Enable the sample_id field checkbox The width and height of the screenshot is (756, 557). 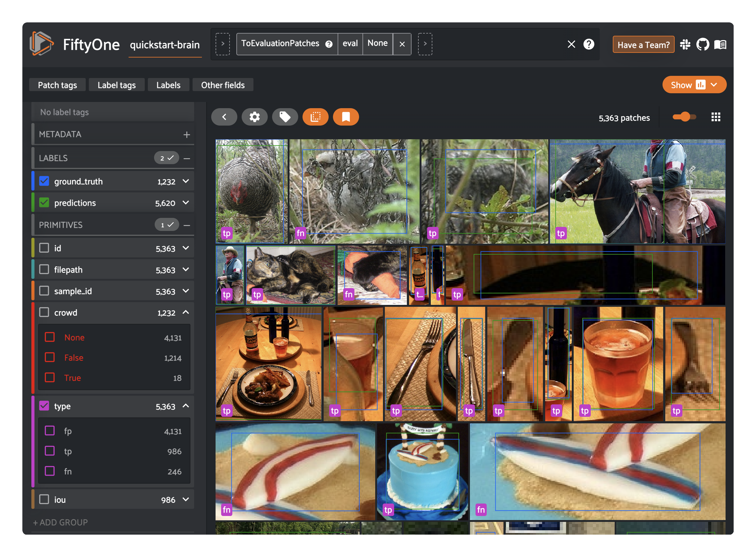click(x=44, y=291)
